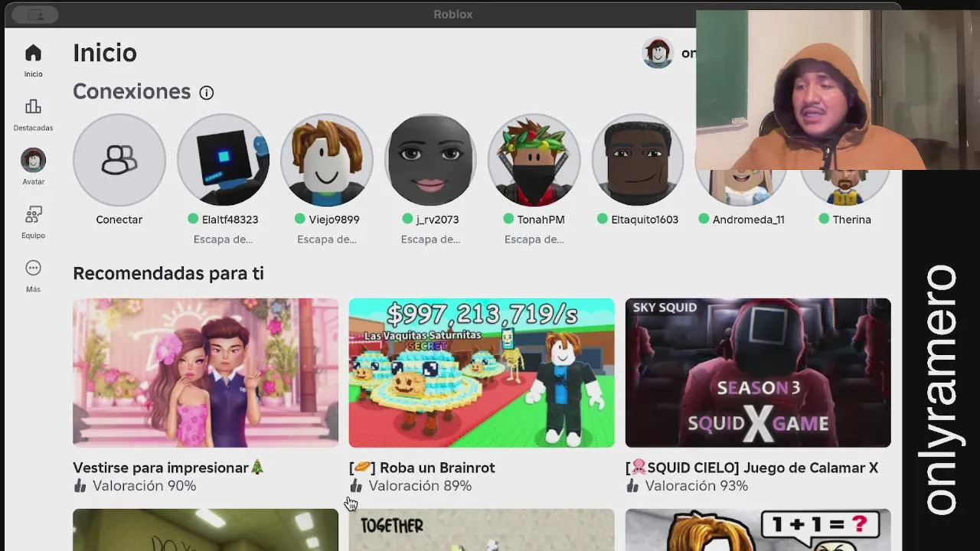Open Andromeda_11 connection name

(748, 220)
